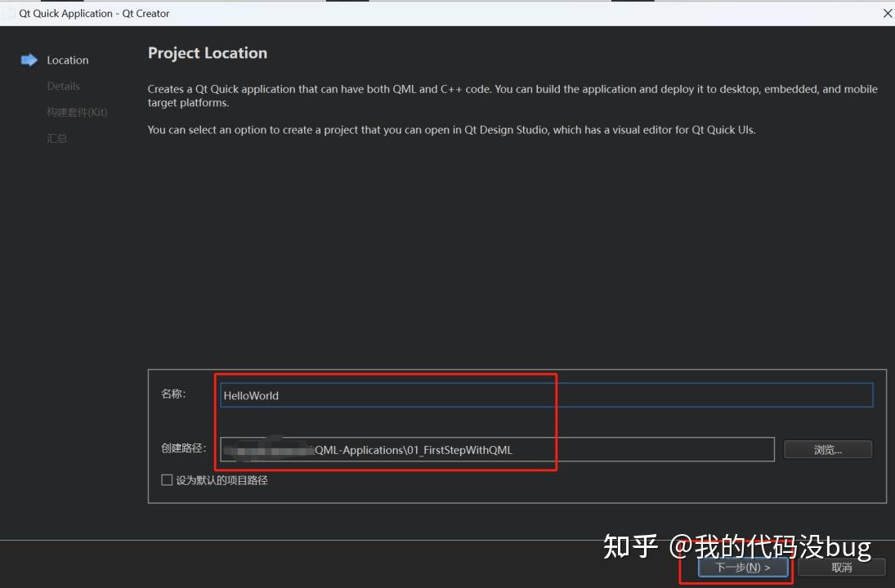Click the 浏览... browse button

point(827,449)
